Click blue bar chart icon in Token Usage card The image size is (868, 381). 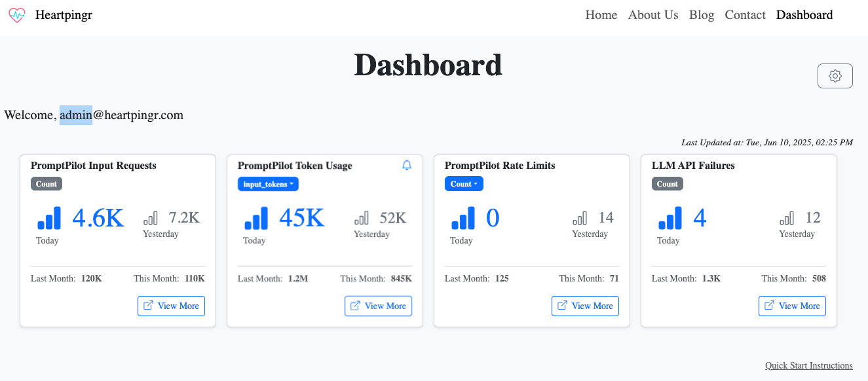coord(256,218)
